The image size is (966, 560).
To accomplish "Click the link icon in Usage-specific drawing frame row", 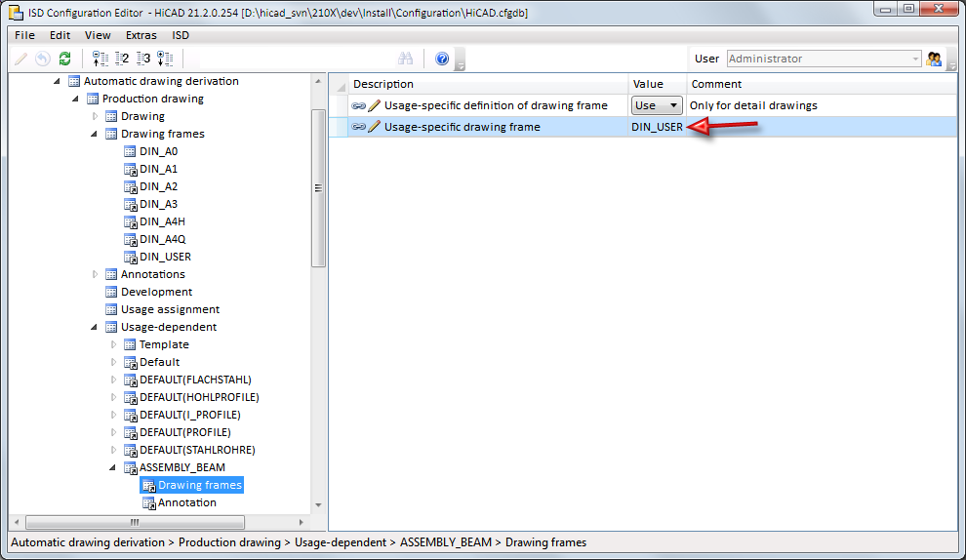I will pos(358,127).
